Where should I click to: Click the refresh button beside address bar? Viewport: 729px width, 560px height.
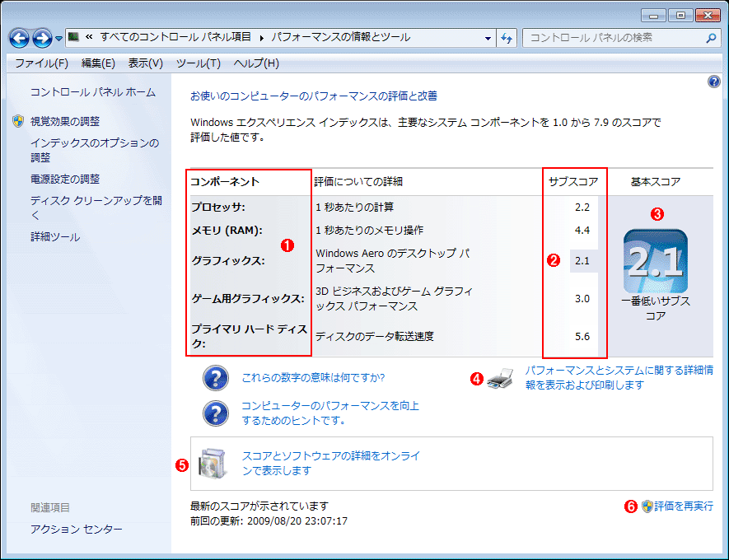click(x=507, y=38)
